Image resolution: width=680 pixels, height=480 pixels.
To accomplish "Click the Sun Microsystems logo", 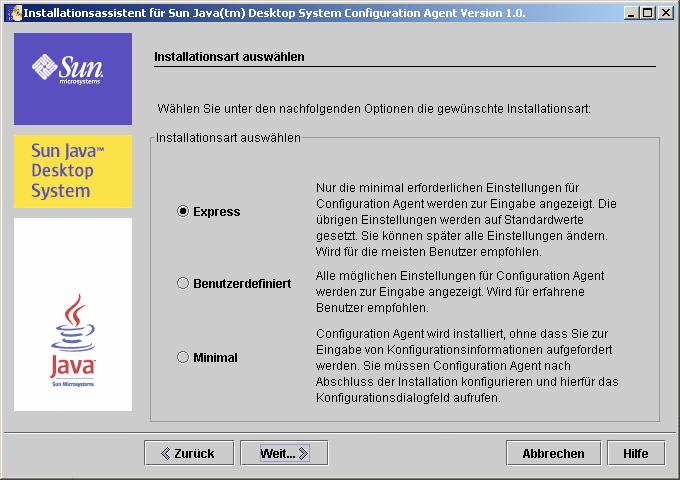I will coord(73,79).
